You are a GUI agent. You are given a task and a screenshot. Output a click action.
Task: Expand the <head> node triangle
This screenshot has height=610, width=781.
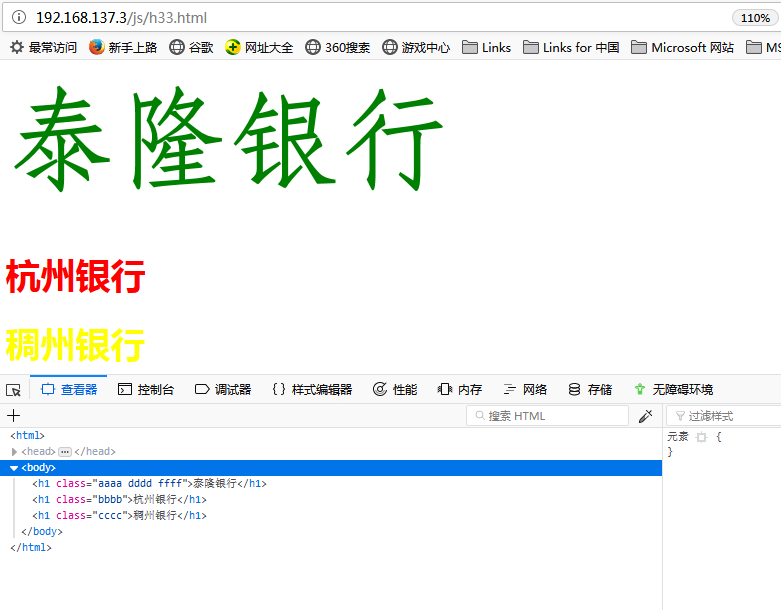[14, 452]
